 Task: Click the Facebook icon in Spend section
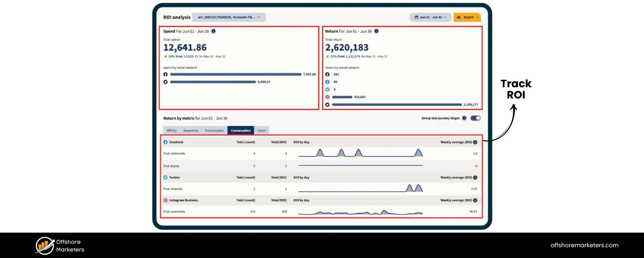[165, 74]
